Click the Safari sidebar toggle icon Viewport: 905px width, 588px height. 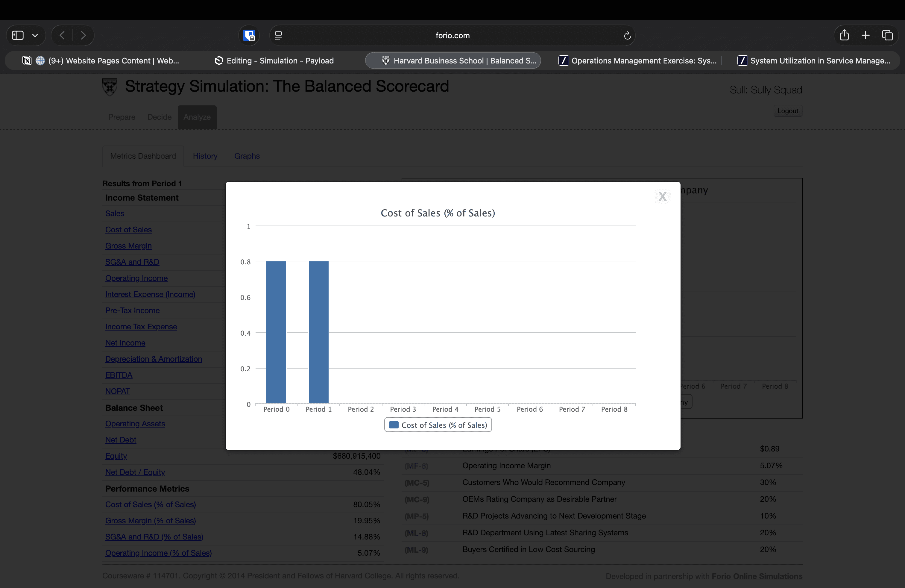(x=18, y=35)
